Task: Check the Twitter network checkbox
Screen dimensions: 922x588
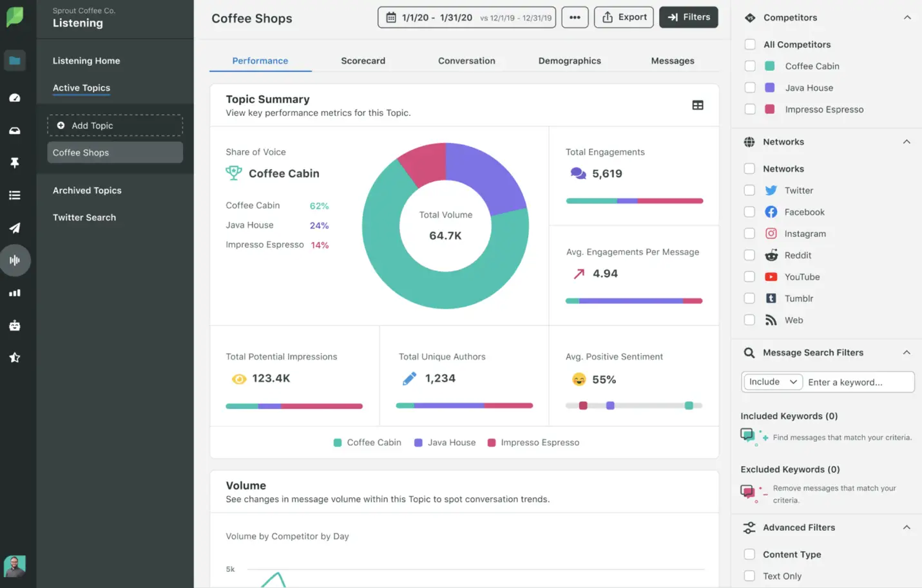Action: [x=749, y=190]
